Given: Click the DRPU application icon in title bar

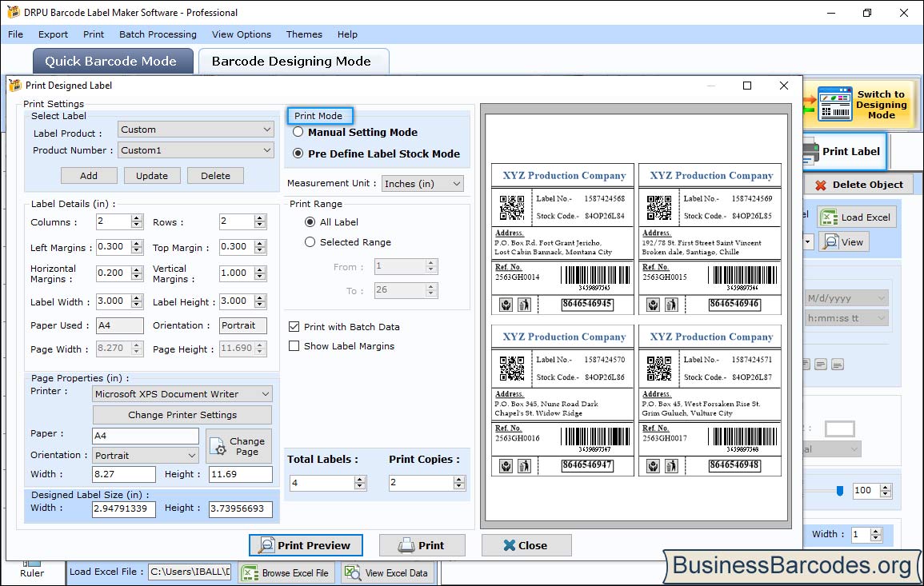Looking at the screenshot, I should point(13,12).
